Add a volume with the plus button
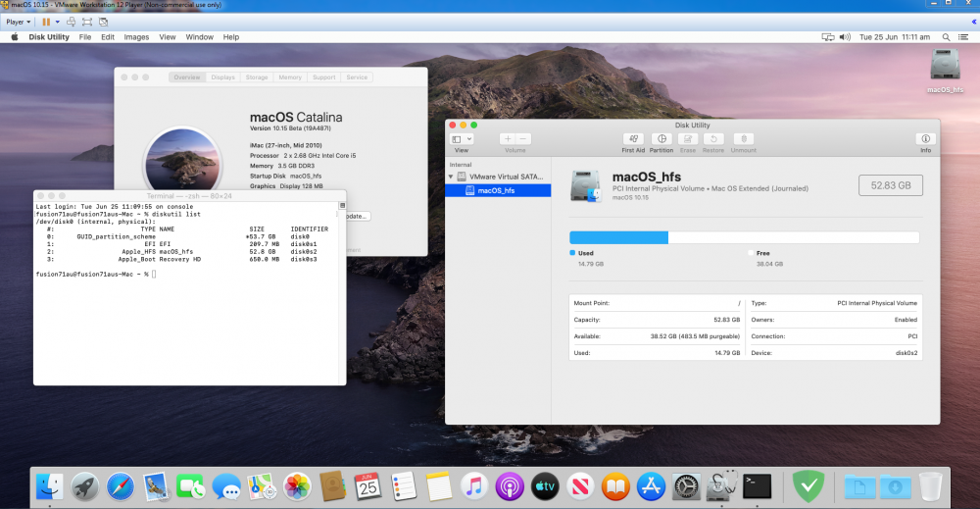 (x=508, y=139)
